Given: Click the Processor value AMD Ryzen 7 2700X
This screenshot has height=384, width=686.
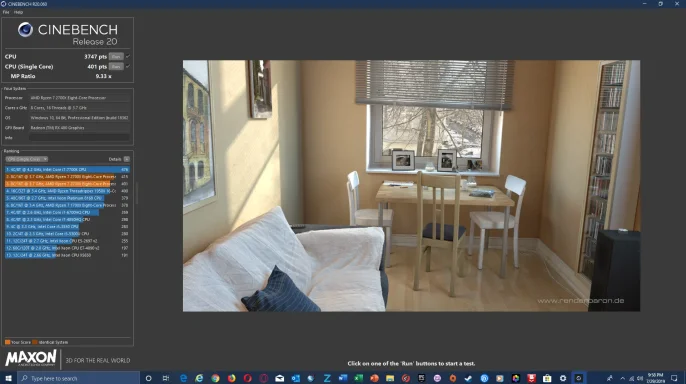Looking at the screenshot, I should tap(80, 98).
